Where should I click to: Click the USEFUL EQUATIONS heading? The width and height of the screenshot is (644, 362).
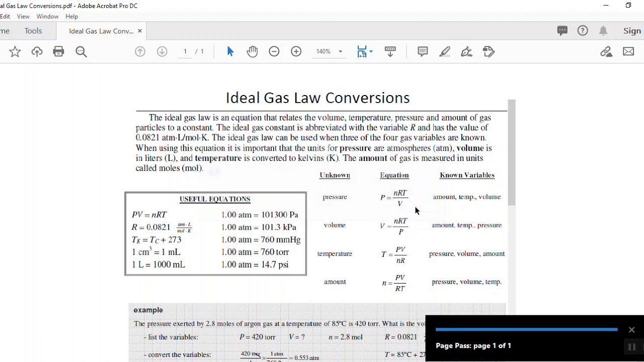point(215,199)
